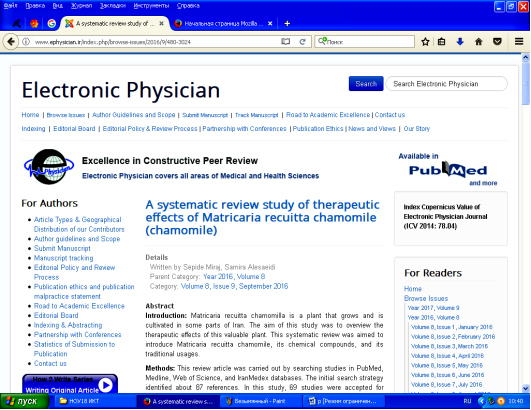Go to Firefox Home icon
The image size is (531, 410).
479,42
